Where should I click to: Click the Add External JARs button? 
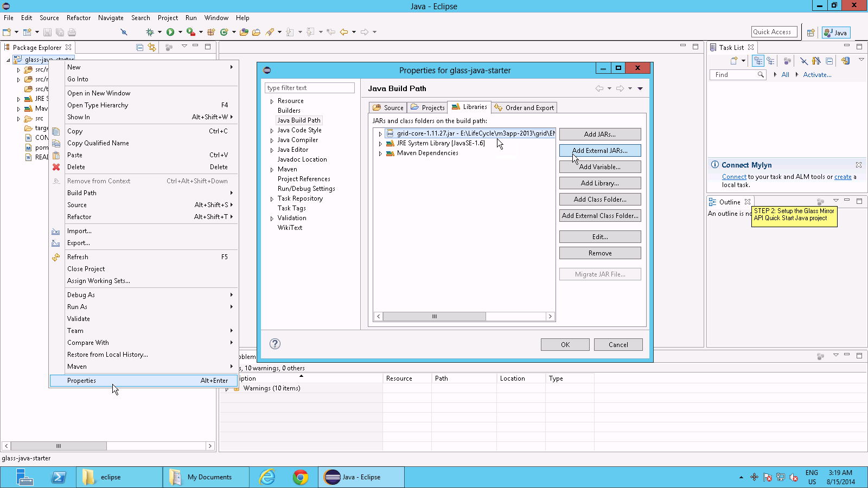pos(599,151)
